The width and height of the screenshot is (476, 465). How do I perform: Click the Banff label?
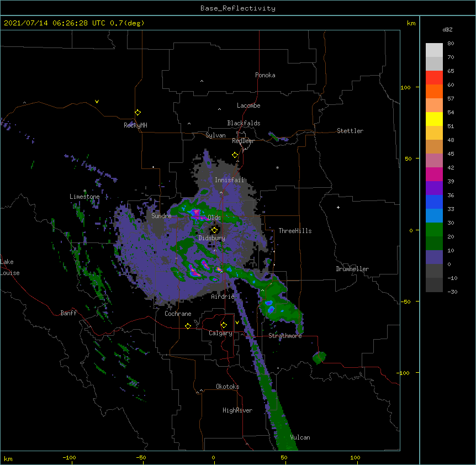(68, 313)
